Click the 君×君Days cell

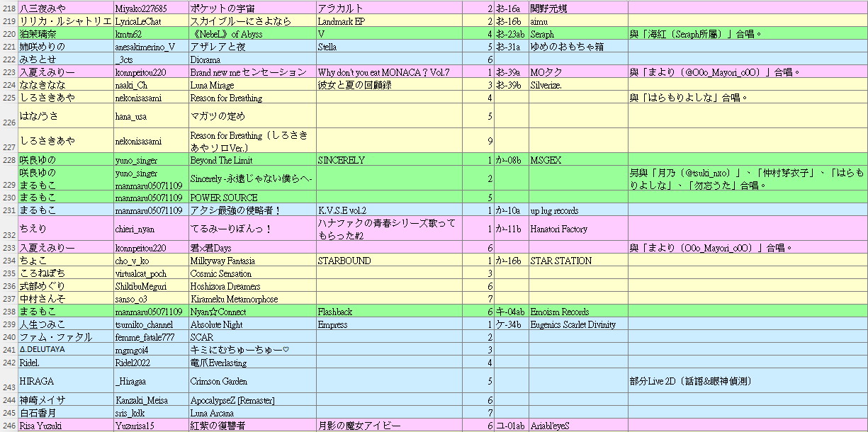tap(252, 249)
